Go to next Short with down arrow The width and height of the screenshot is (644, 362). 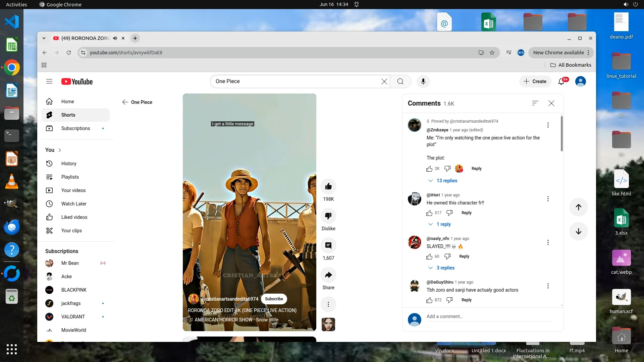pos(578,231)
